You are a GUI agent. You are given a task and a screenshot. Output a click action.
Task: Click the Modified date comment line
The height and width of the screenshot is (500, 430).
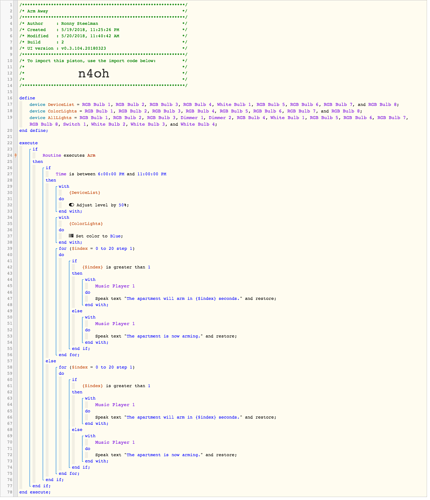point(103,36)
